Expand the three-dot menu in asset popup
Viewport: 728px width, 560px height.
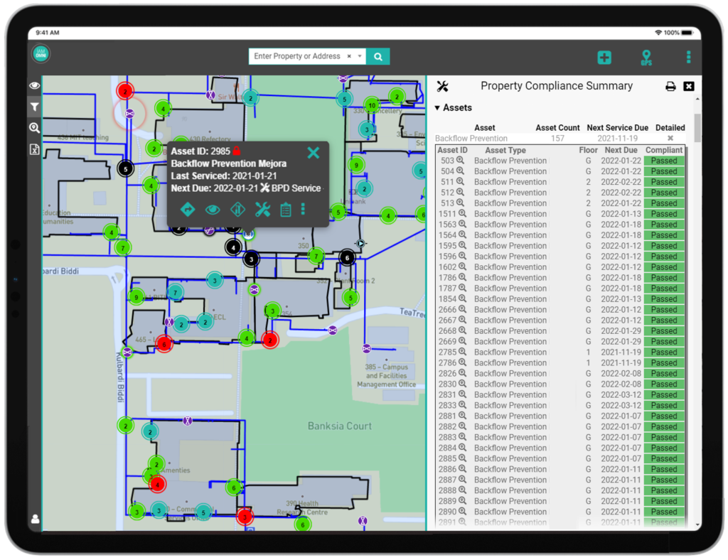[x=304, y=209]
